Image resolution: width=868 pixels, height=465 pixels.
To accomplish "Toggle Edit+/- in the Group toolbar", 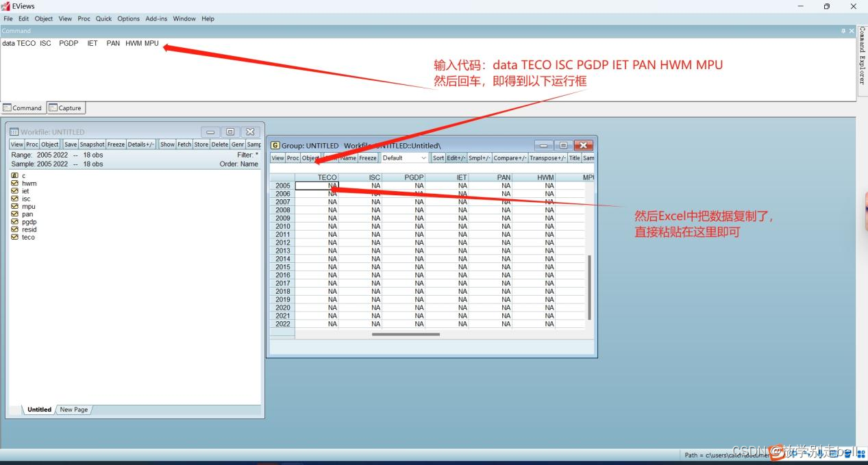I will [x=456, y=158].
